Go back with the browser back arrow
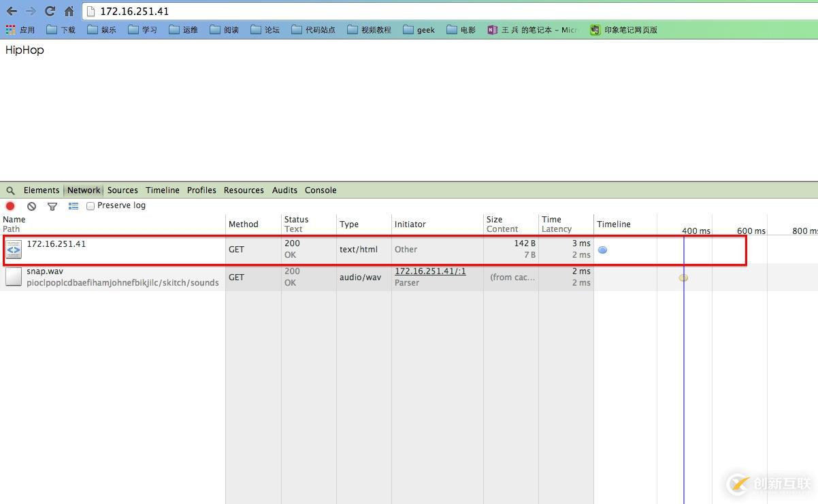Screen dimensions: 818x504 click(12, 11)
